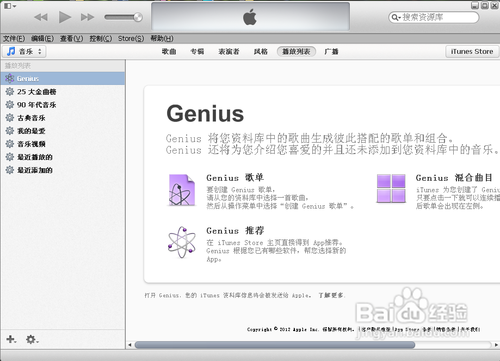Open the iTunes Store button
Image resolution: width=500 pixels, height=361 pixels.
pyautogui.click(x=472, y=52)
